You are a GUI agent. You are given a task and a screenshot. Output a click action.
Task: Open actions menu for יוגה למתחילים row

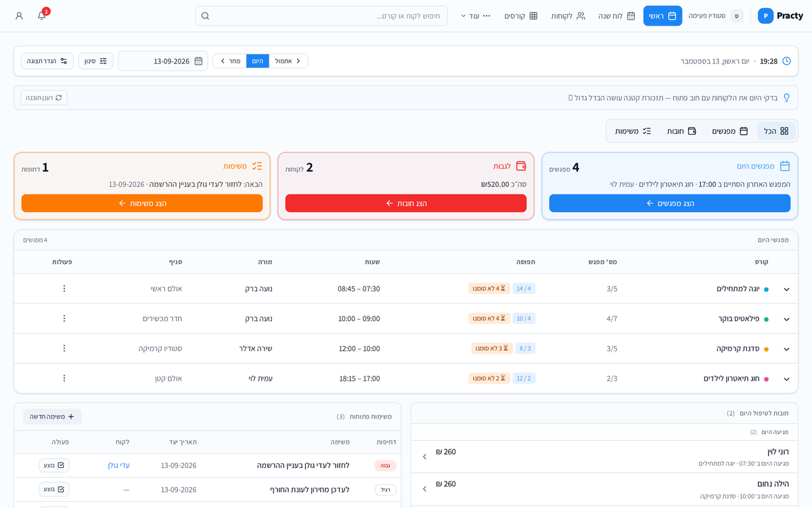(x=64, y=289)
